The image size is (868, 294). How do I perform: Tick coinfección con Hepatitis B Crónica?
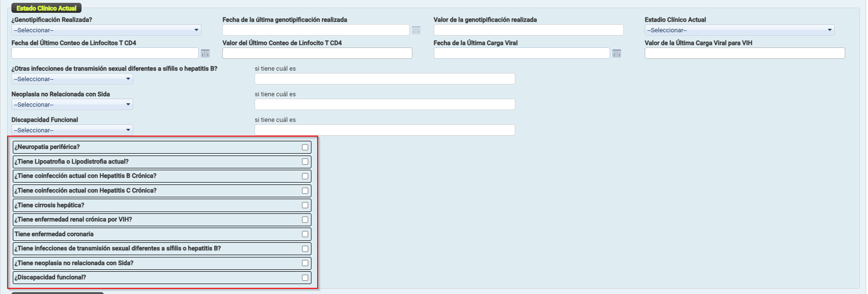tap(305, 176)
